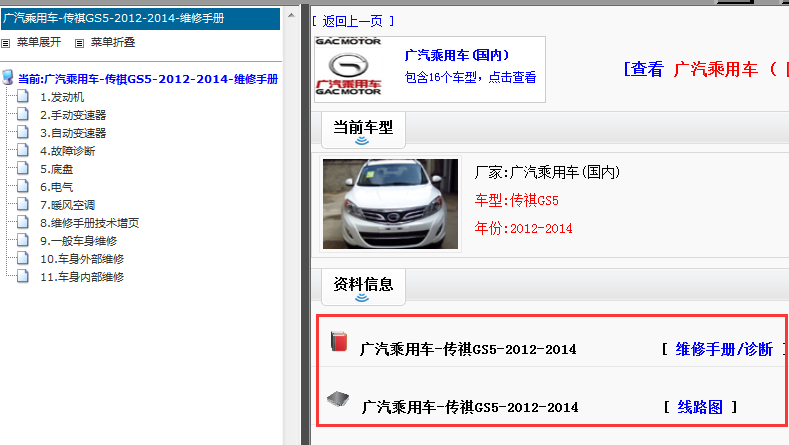The height and width of the screenshot is (445, 789).
Task: Open 9.一般车身维修 chapter
Action: pos(78,241)
